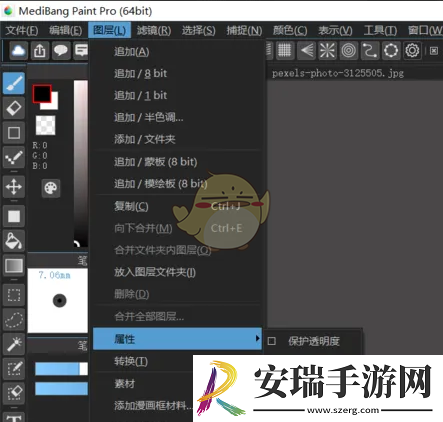Image resolution: width=443 pixels, height=422 pixels.
Task: Select the rectangular Selection tool
Action: pyautogui.click(x=14, y=295)
